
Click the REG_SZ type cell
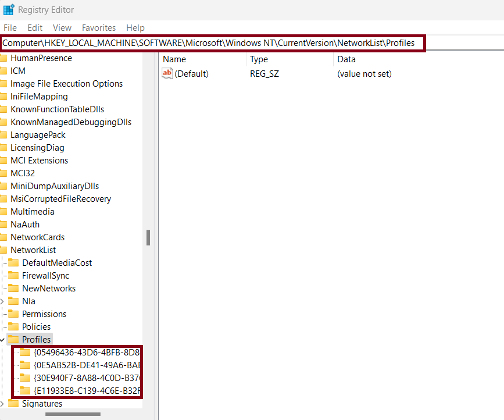[264, 74]
